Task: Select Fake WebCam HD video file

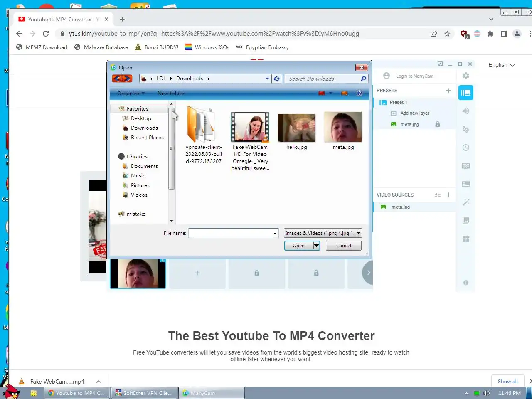Action: coord(250,141)
